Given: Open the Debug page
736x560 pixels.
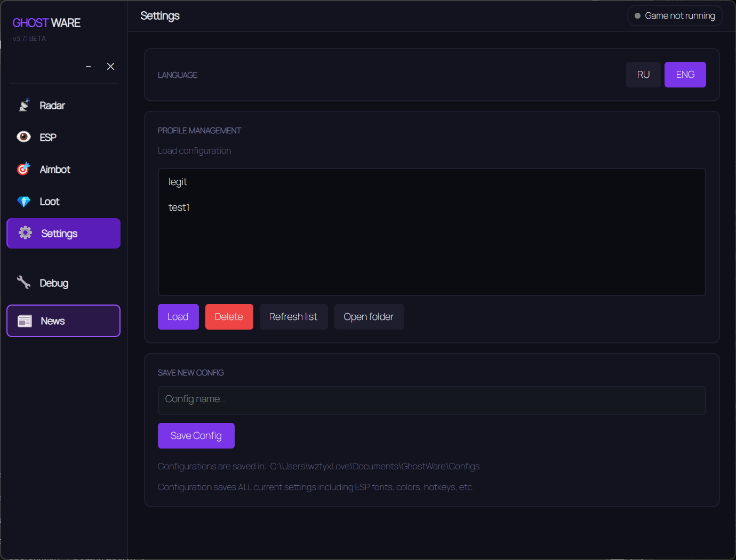Looking at the screenshot, I should (x=63, y=283).
